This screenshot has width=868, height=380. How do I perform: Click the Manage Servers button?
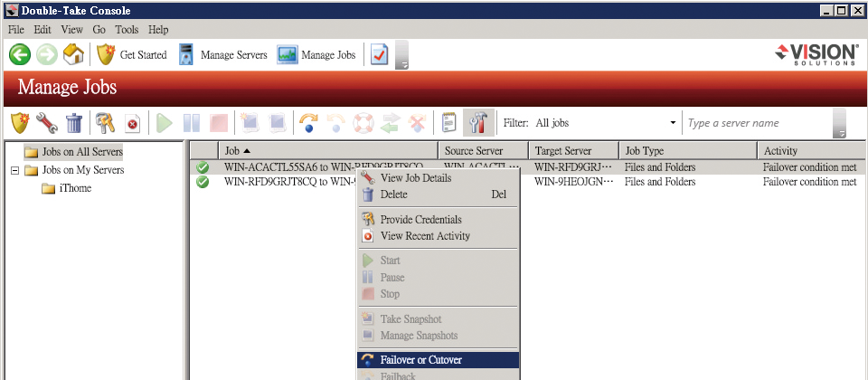point(223,54)
